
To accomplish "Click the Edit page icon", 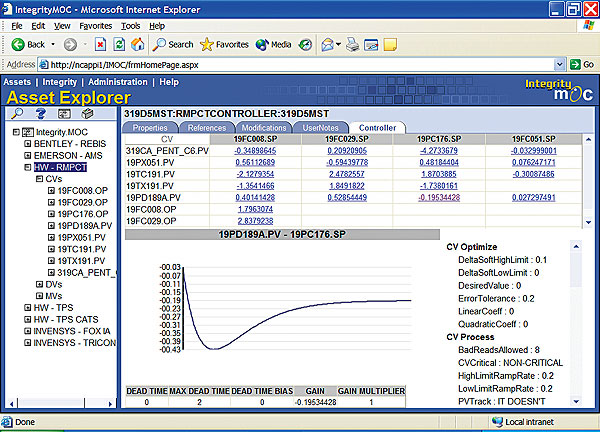I will point(371,45).
